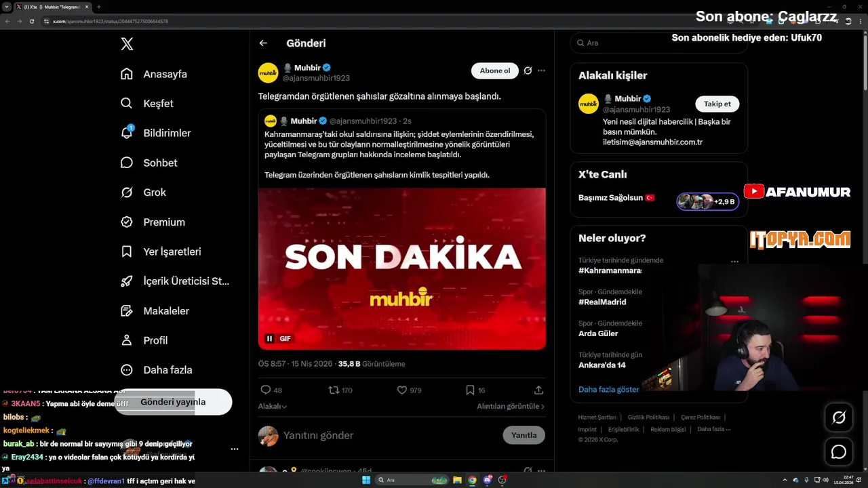The image size is (868, 488).
Task: Follow Muhbir with Takip et button
Action: (717, 104)
